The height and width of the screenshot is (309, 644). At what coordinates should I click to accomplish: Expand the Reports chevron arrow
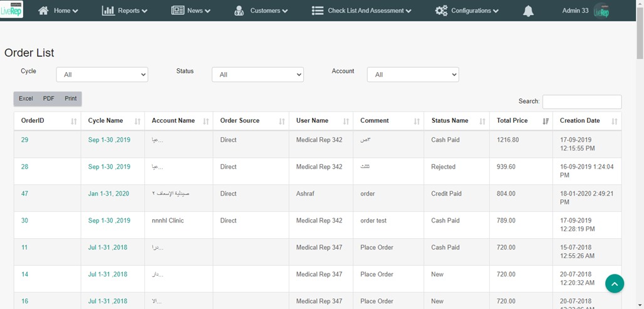click(x=144, y=11)
